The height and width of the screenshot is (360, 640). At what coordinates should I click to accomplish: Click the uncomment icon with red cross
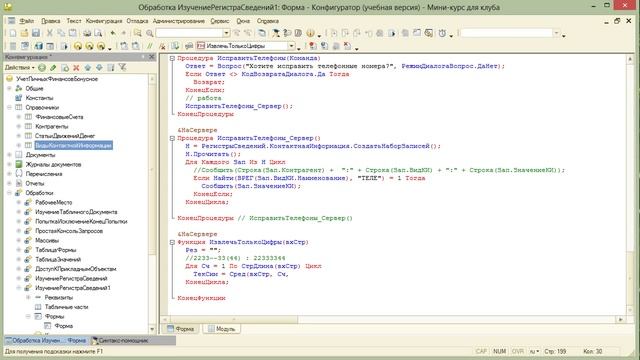162,46
